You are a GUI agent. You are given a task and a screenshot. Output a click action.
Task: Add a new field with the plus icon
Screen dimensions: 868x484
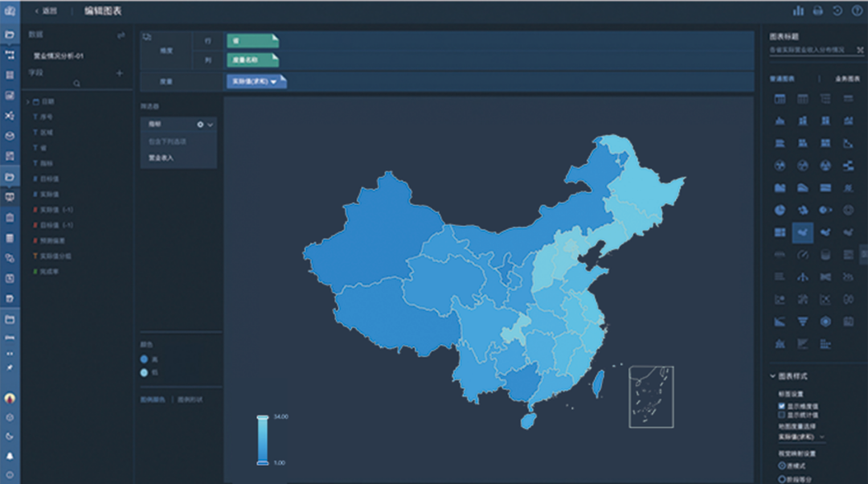coord(120,73)
